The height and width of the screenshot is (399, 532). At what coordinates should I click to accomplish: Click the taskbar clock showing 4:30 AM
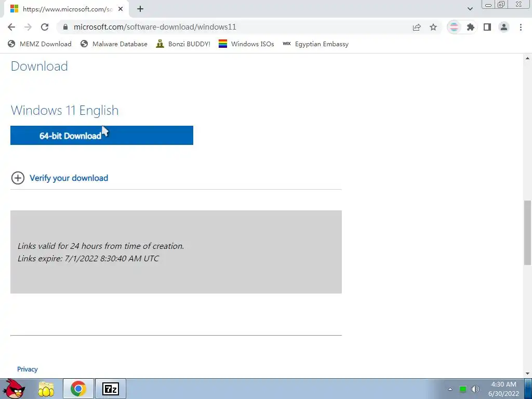coord(503,389)
